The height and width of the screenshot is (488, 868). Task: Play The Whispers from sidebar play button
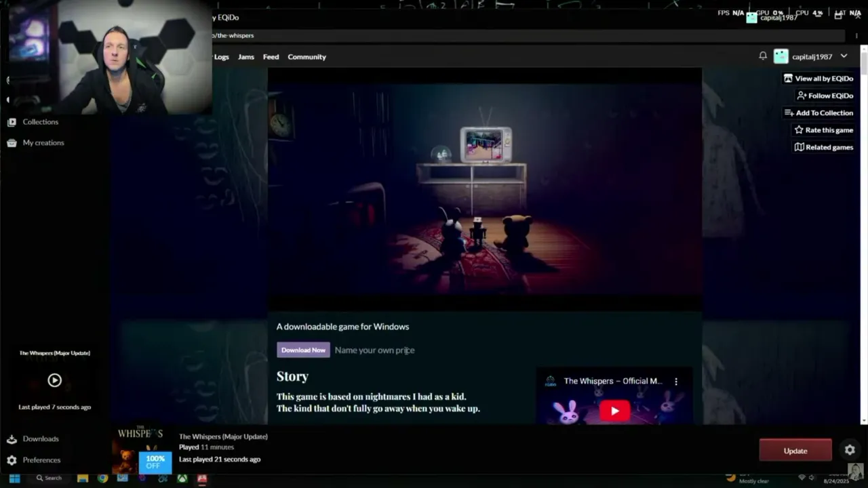(55, 380)
